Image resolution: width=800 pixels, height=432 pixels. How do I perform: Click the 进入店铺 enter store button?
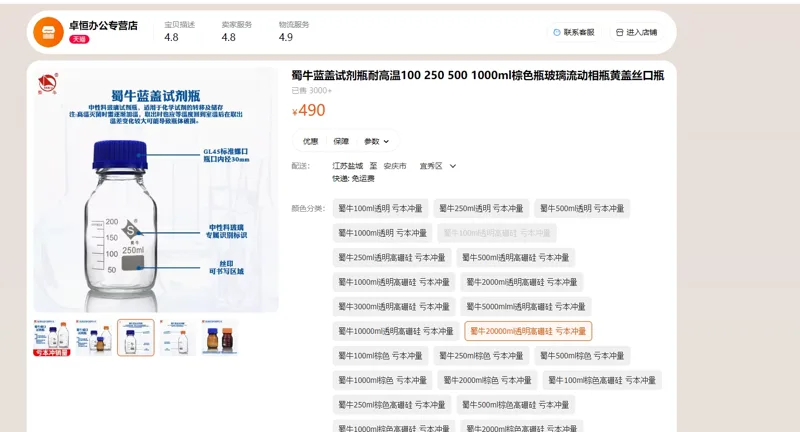636,32
